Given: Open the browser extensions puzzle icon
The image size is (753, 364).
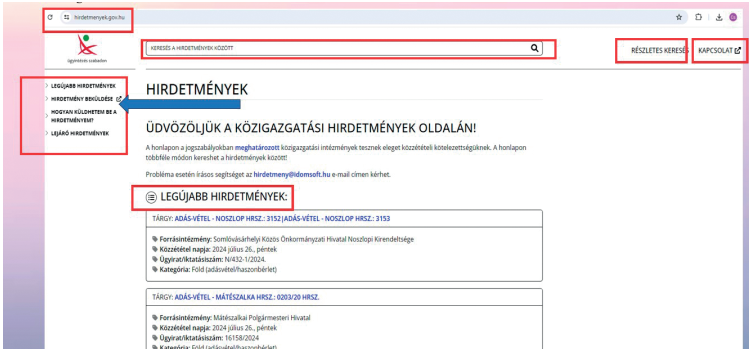Looking at the screenshot, I should pos(699,17).
